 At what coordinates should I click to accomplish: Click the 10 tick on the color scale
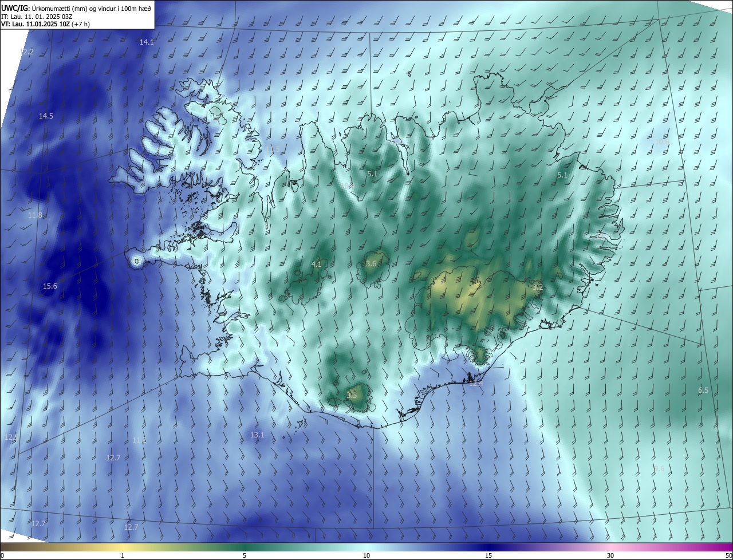(x=366, y=555)
